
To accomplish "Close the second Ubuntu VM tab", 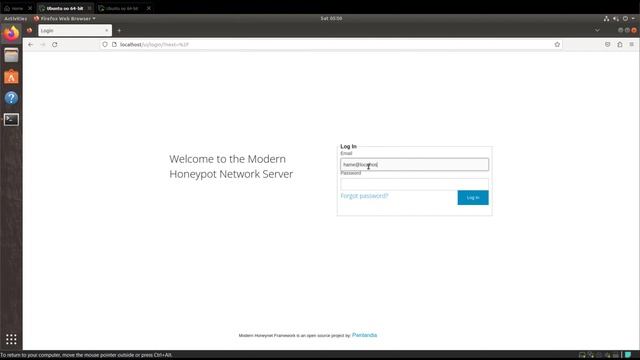I will tap(149, 8).
